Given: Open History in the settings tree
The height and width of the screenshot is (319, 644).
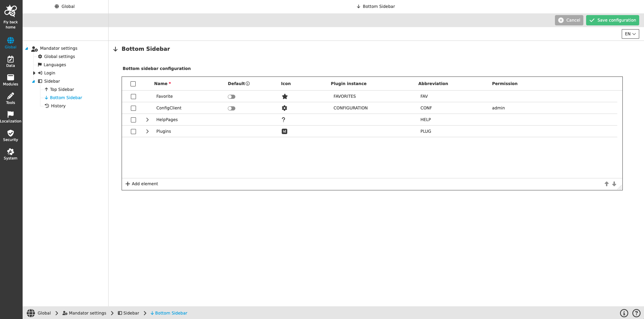Looking at the screenshot, I should tap(58, 106).
